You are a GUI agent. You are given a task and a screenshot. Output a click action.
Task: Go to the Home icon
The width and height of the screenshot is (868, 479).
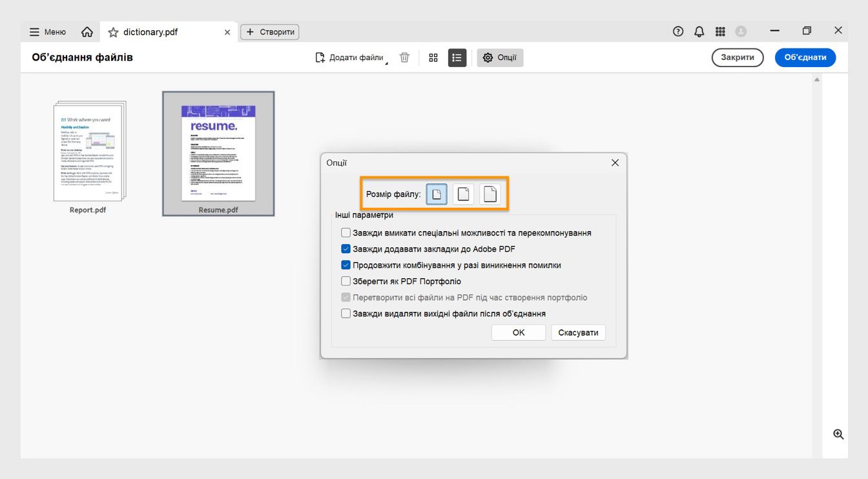coord(87,32)
